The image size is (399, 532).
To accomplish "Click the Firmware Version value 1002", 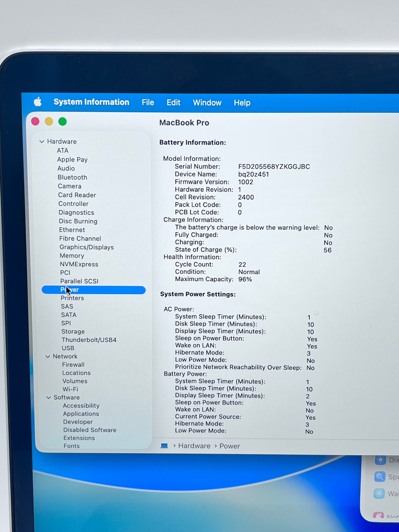I will (x=245, y=182).
